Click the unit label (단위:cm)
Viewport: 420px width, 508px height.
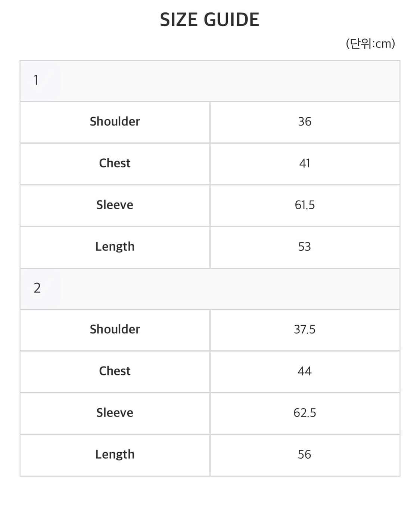(x=370, y=44)
